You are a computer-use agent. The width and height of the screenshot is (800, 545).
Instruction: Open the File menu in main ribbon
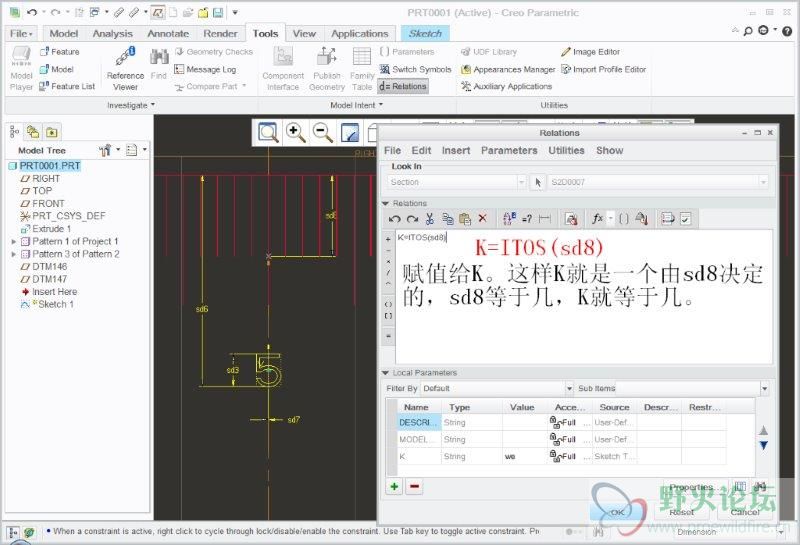point(21,34)
